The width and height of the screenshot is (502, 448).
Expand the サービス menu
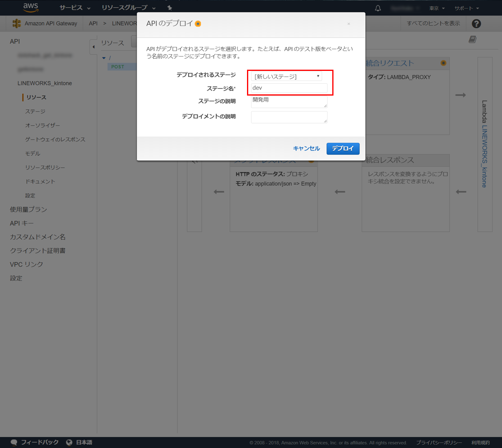[75, 8]
